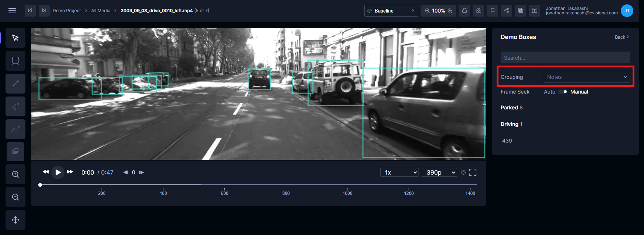This screenshot has width=644, height=235.
Task: Open the 1x playback speed dropdown
Action: pyautogui.click(x=399, y=172)
